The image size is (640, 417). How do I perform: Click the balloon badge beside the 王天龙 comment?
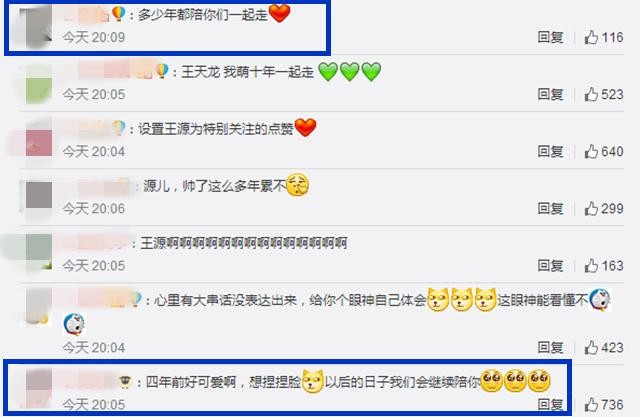pos(162,71)
